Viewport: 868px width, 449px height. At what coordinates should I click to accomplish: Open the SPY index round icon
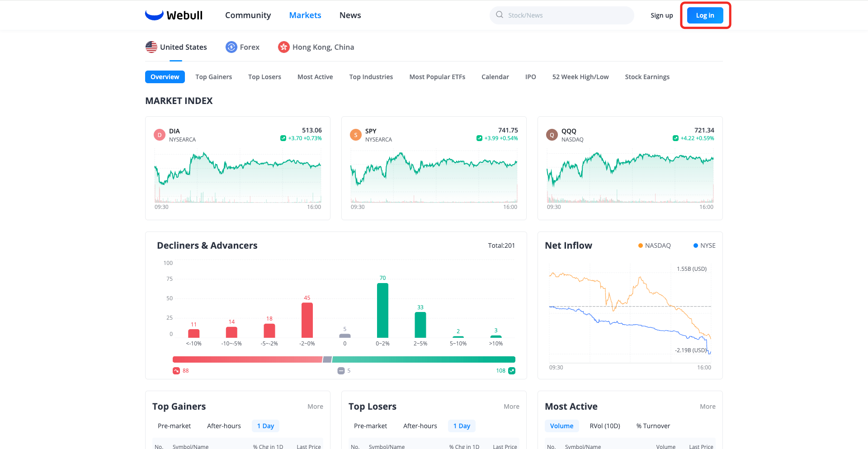(356, 135)
